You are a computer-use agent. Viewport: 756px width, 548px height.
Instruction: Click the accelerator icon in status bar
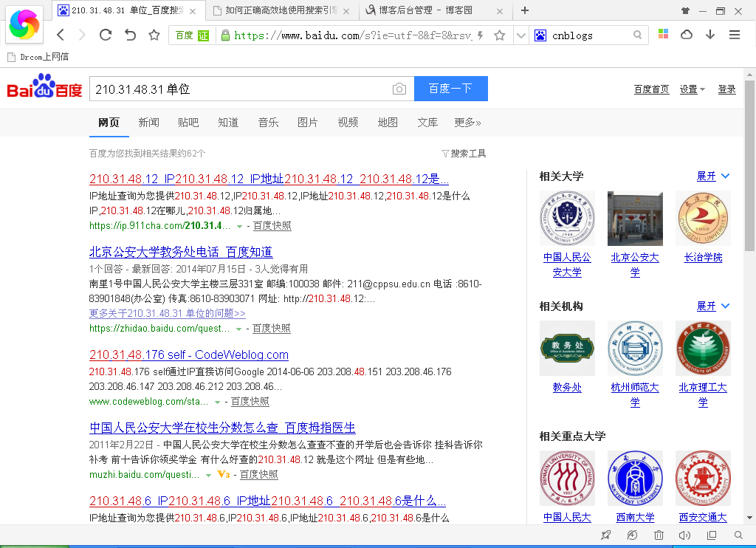click(x=632, y=535)
